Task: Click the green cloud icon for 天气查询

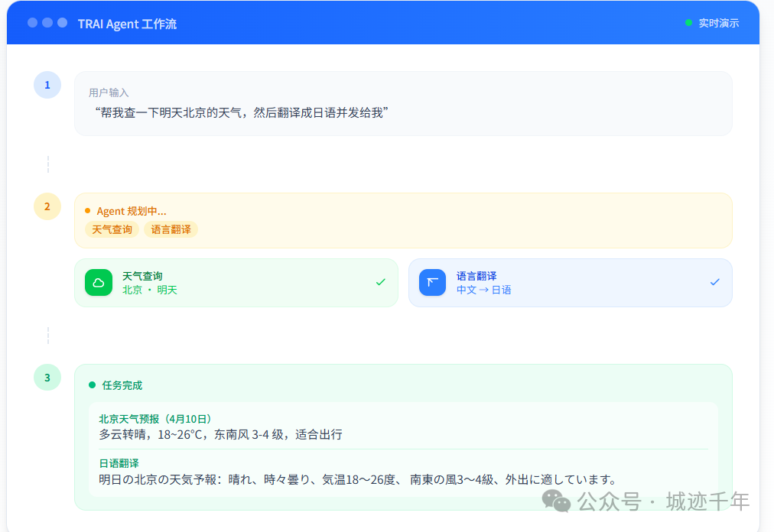Action: click(99, 282)
